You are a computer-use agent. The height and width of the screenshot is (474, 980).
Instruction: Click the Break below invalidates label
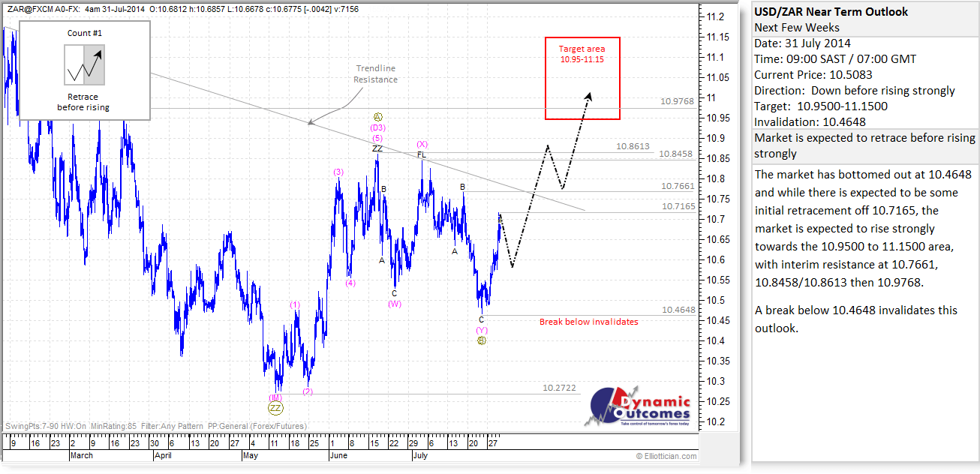[x=590, y=321]
